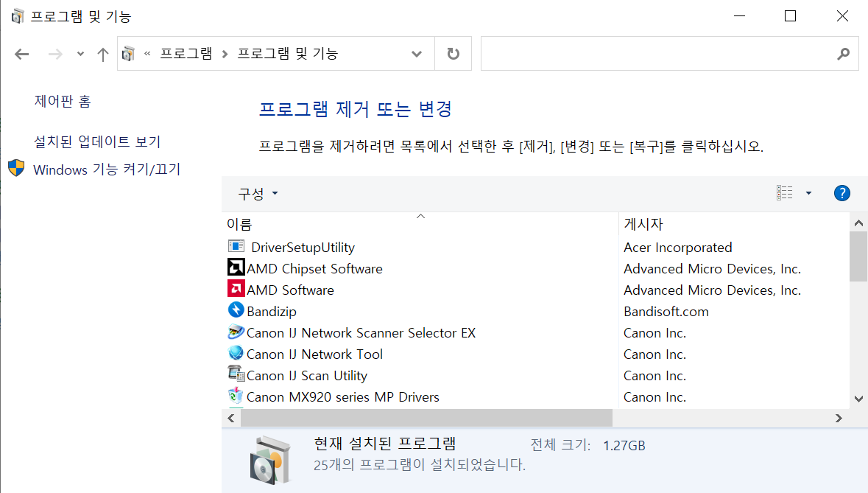Viewport: 868px width, 493px height.
Task: Click the horizontal scrollbar right arrow
Action: pos(839,419)
